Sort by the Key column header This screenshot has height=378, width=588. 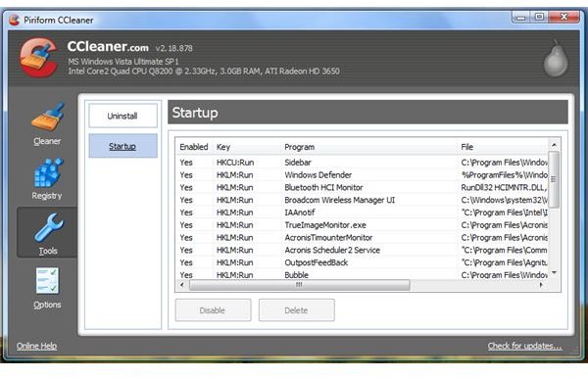[x=246, y=147]
